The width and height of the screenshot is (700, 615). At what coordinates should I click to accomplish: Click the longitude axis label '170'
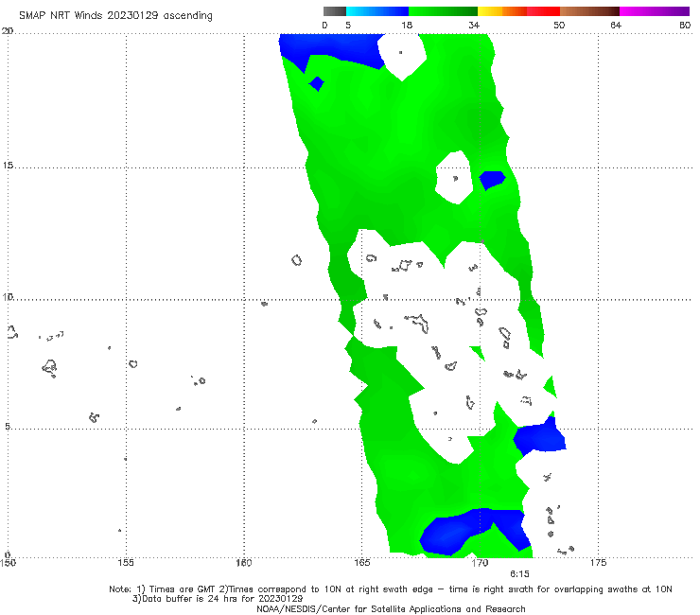(x=480, y=563)
